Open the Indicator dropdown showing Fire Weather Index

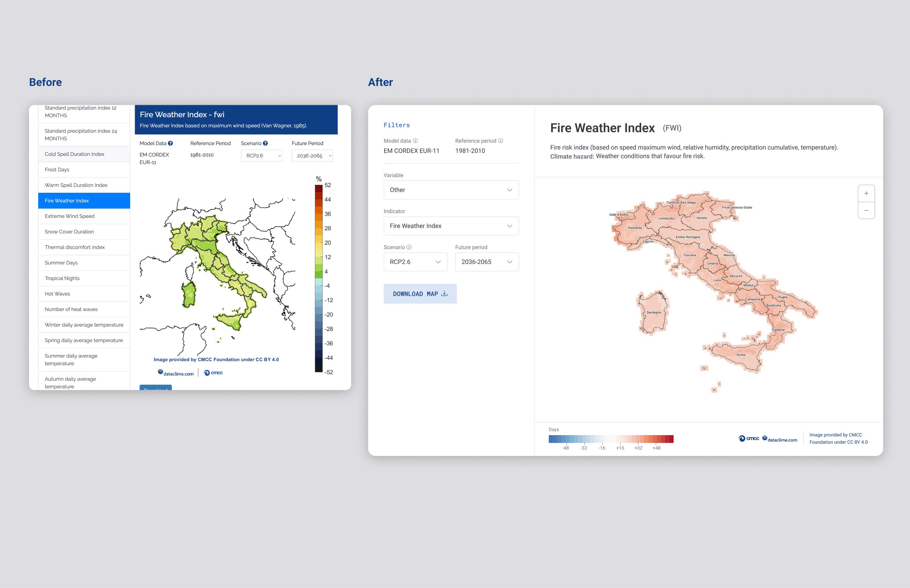451,226
